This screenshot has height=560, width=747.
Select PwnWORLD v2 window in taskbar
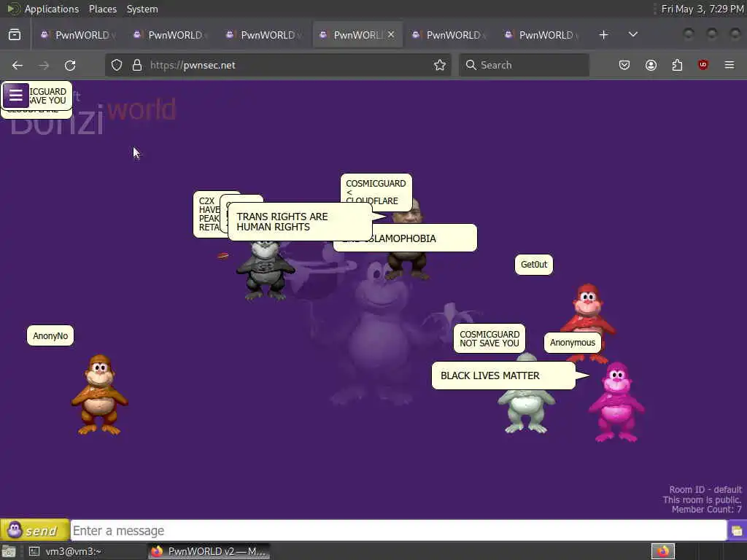click(x=209, y=551)
